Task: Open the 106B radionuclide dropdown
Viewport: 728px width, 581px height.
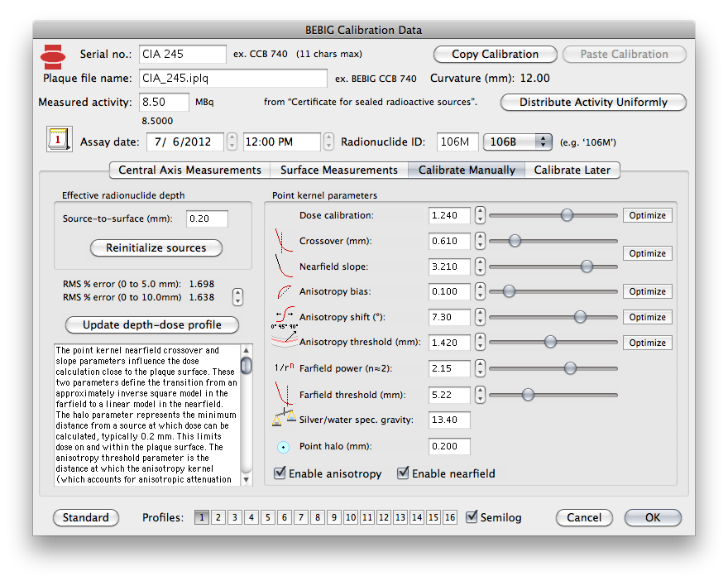Action: point(518,142)
